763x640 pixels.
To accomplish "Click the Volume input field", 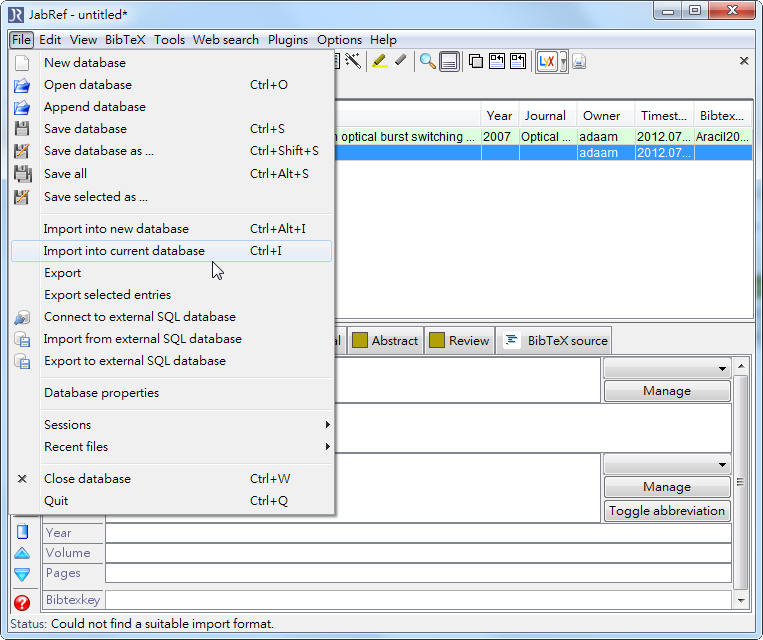I will pos(418,553).
